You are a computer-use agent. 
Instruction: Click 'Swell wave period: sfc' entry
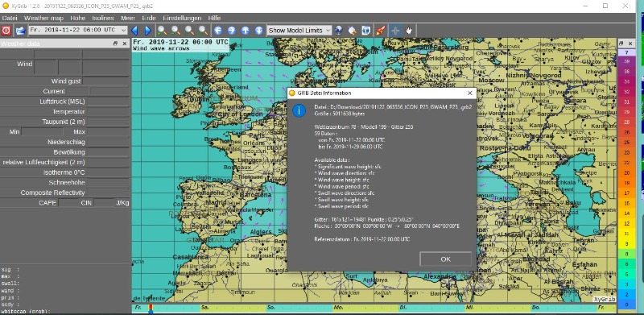341,206
